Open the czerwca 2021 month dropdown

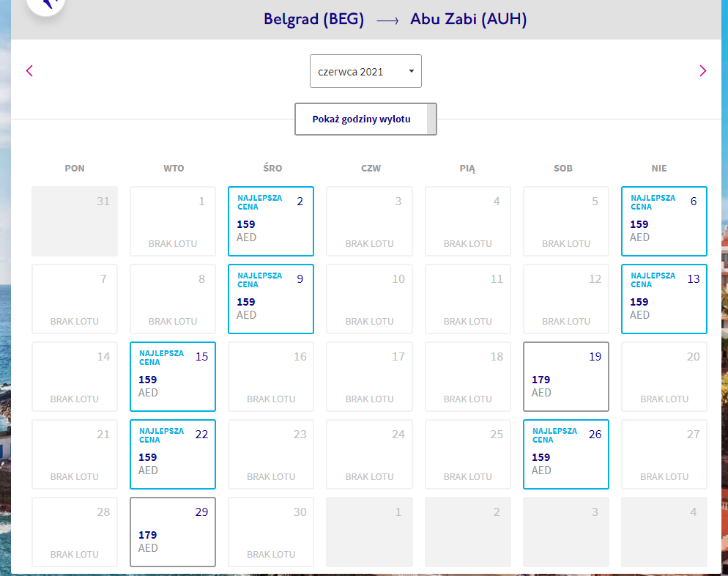365,71
